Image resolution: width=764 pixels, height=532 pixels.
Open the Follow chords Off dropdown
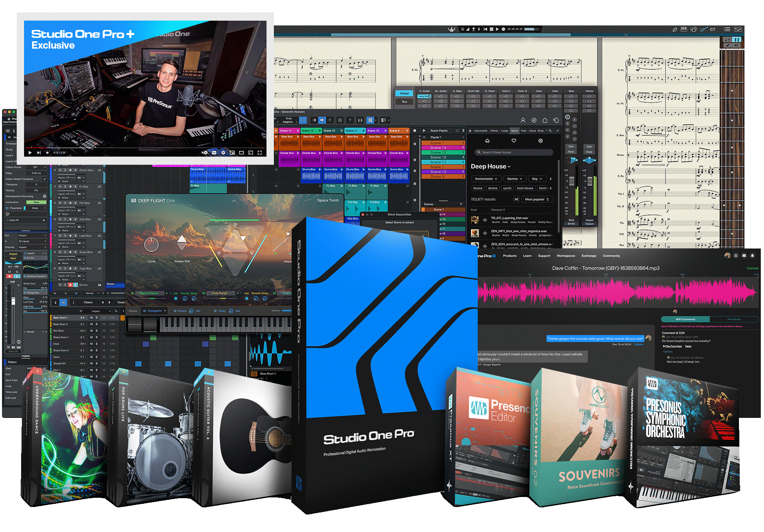click(37, 167)
